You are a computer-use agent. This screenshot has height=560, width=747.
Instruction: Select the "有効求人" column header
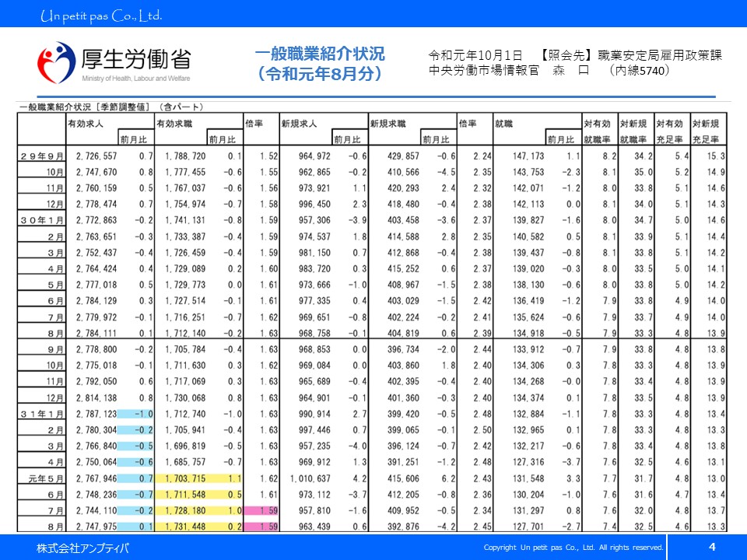[x=86, y=124]
